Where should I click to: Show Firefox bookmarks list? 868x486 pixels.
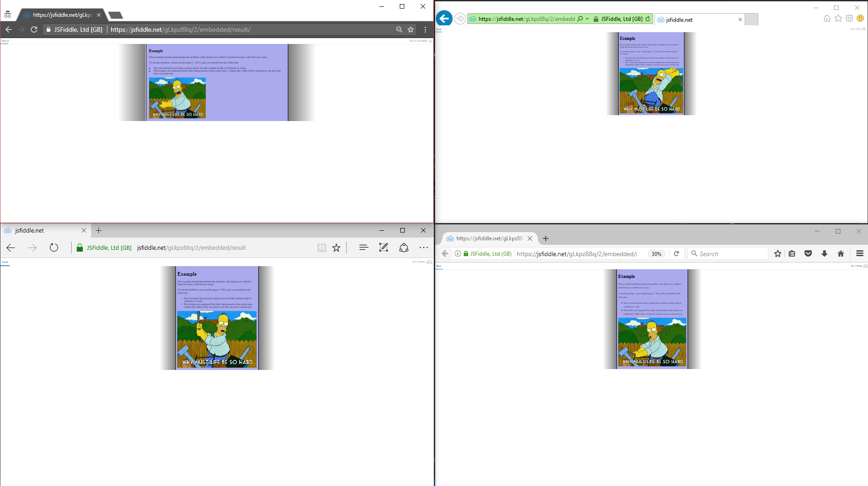pyautogui.click(x=792, y=253)
